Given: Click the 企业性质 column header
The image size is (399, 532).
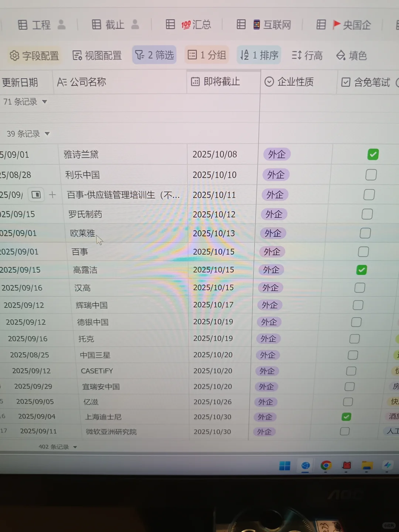Looking at the screenshot, I should (x=299, y=82).
